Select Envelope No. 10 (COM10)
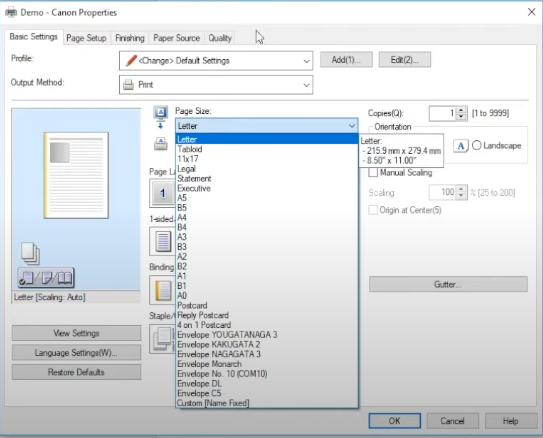This screenshot has width=543, height=438. click(x=267, y=374)
